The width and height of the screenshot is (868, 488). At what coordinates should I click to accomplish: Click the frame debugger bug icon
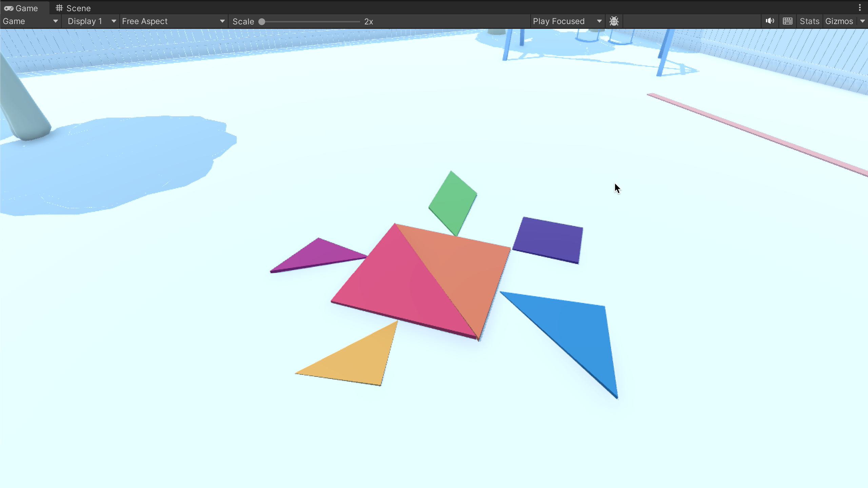coord(614,21)
